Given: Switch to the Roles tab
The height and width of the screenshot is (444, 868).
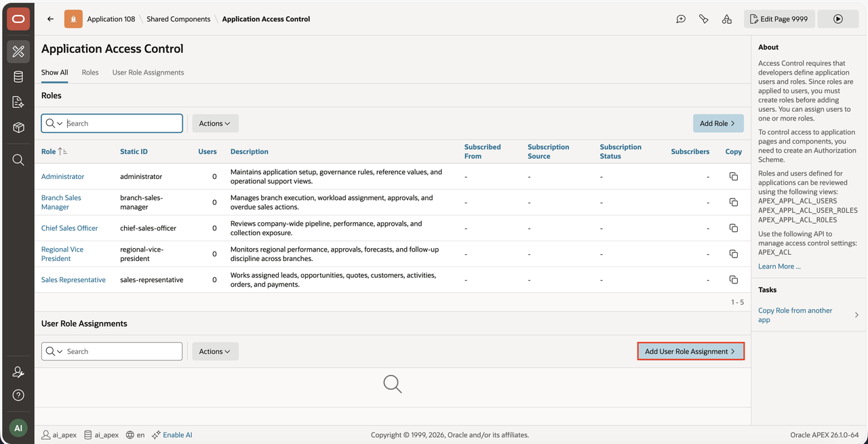Looking at the screenshot, I should pyautogui.click(x=90, y=73).
